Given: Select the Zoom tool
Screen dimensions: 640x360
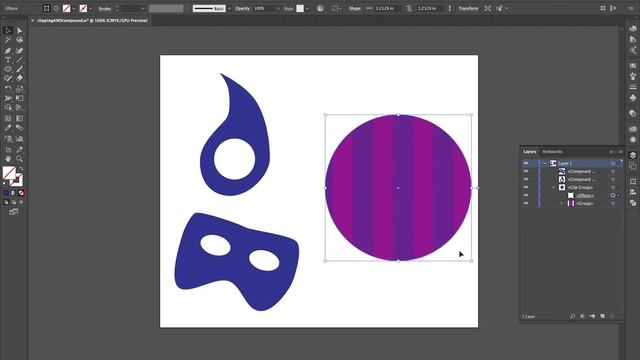Looking at the screenshot, I should [x=19, y=159].
